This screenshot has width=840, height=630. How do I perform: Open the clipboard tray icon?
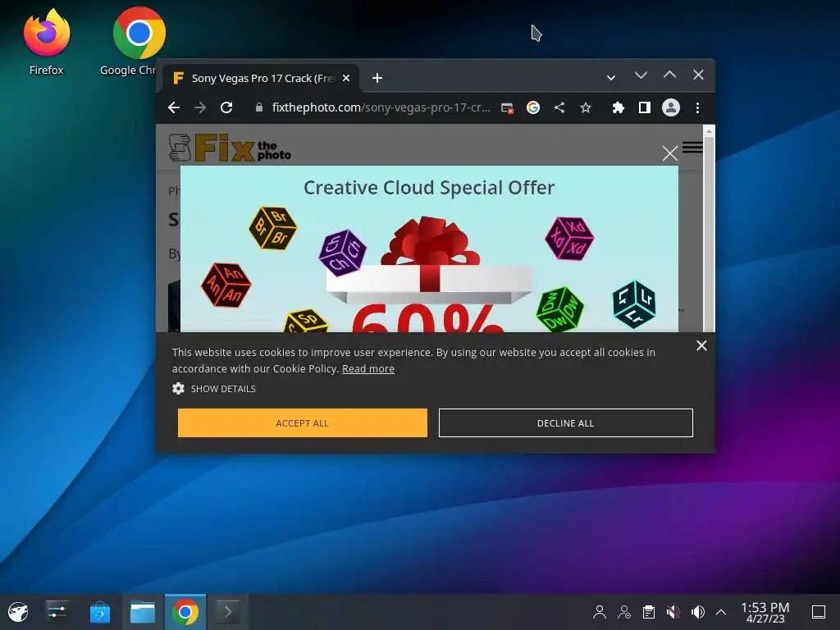(649, 612)
